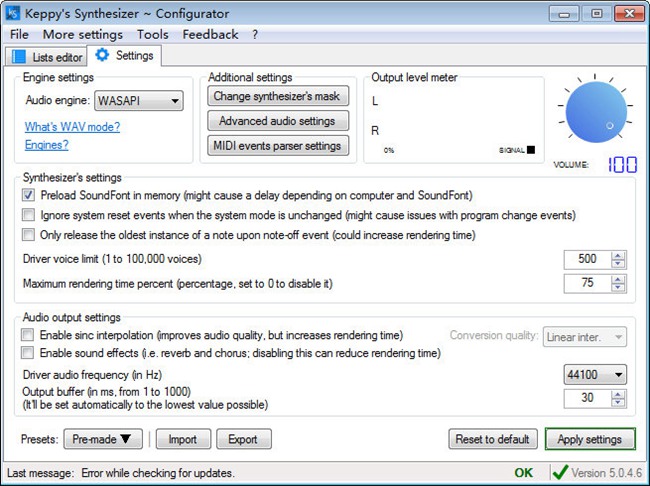Click Reset to default button
650x486 pixels.
(x=493, y=439)
